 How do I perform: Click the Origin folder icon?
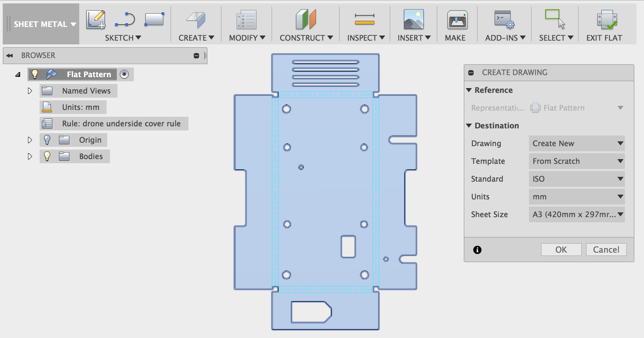pos(64,140)
